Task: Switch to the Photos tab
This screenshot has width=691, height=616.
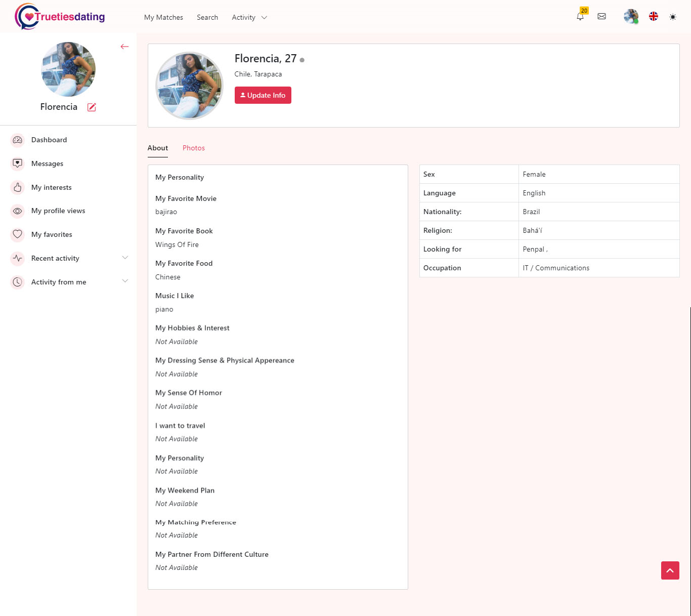Action: 193,148
